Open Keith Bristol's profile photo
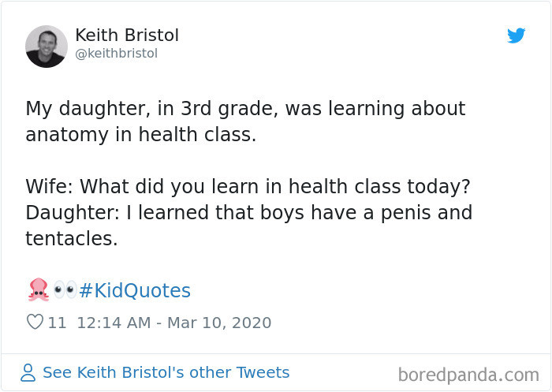Screen dimensions: 552x392 point(46,46)
